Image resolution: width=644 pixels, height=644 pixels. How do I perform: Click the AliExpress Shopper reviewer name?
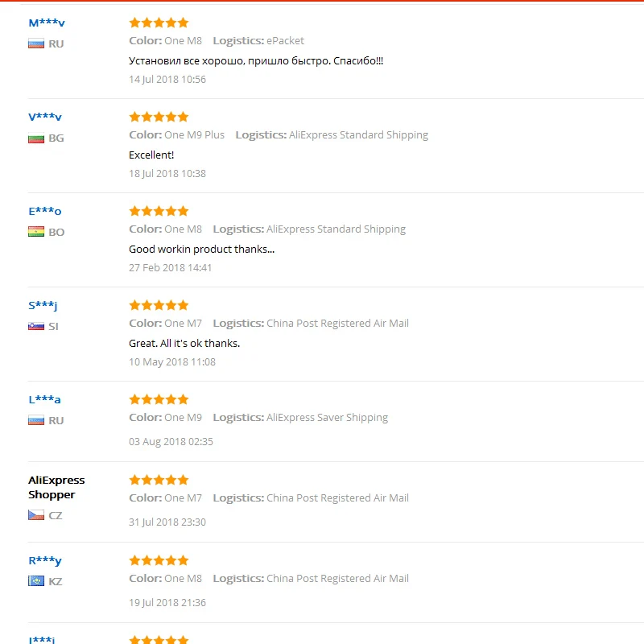[x=56, y=487]
